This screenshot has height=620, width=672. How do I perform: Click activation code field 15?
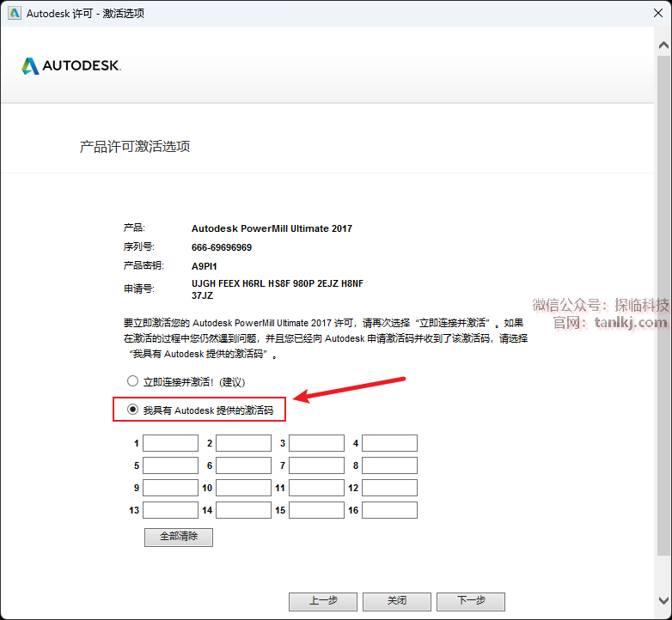[317, 510]
